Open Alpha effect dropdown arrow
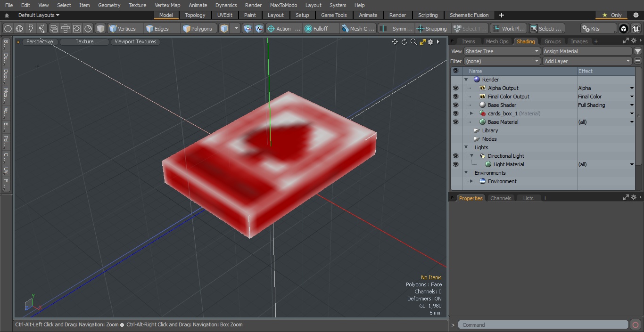Viewport: 644px width, 332px height. (x=632, y=88)
